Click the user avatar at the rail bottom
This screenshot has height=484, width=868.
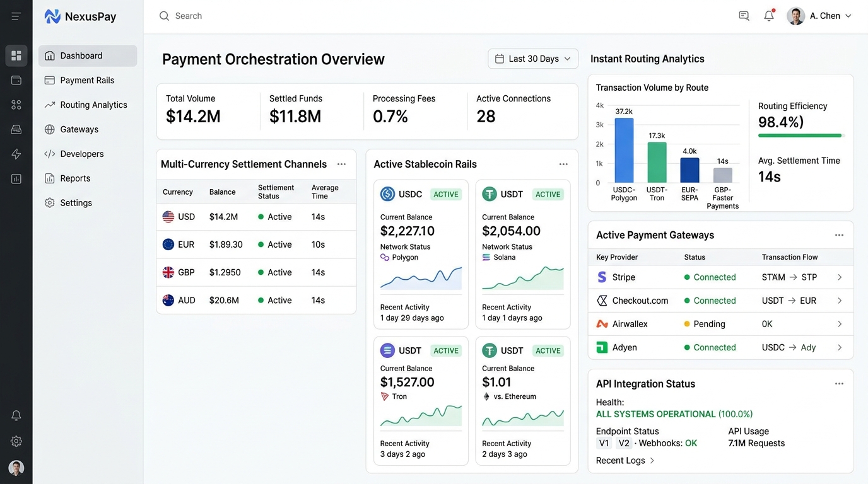[x=16, y=468]
